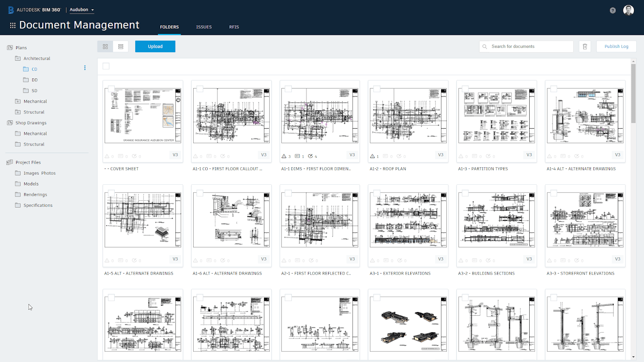
Task: Check the select-all documents checkbox
Action: tap(106, 66)
